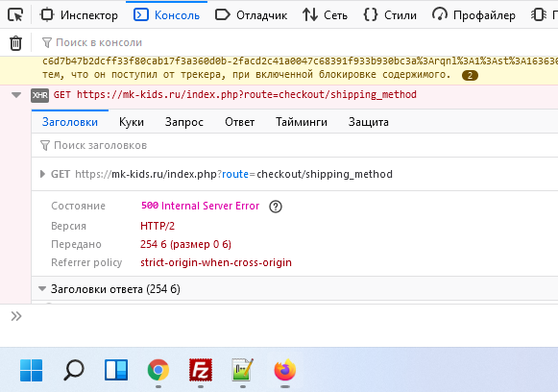Image resolution: width=558 pixels, height=392 pixels.
Task: Open Windows taskbar search
Action: [x=74, y=370]
